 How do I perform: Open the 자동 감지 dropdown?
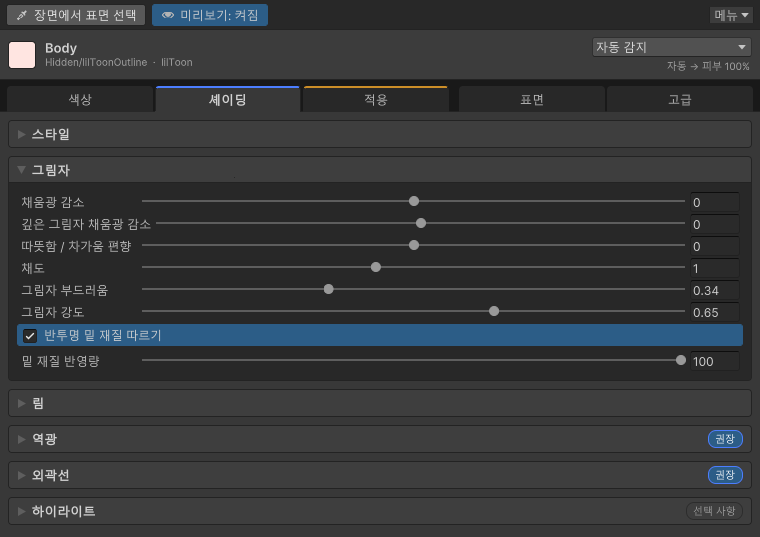point(671,47)
